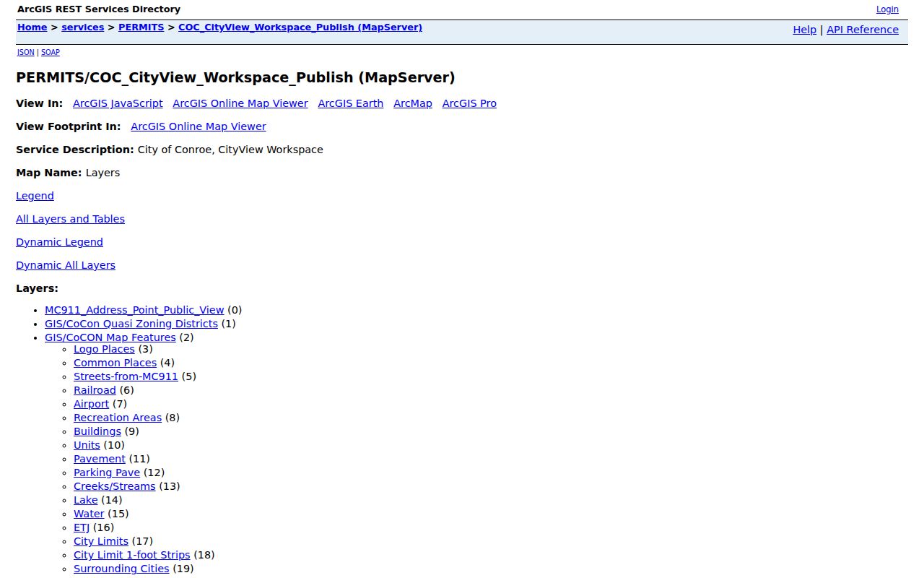Open the Parking Pave layer
Screen dimensions: 924x578
click(107, 473)
